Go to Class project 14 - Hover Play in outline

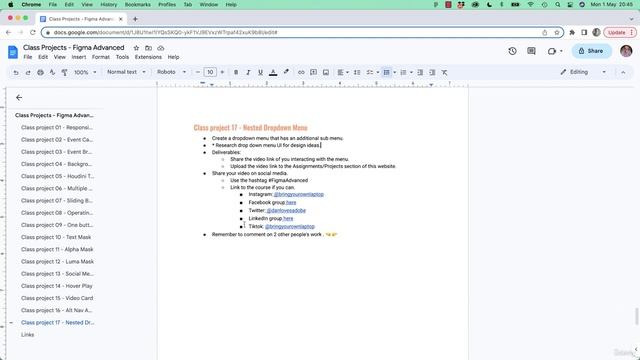tap(57, 286)
